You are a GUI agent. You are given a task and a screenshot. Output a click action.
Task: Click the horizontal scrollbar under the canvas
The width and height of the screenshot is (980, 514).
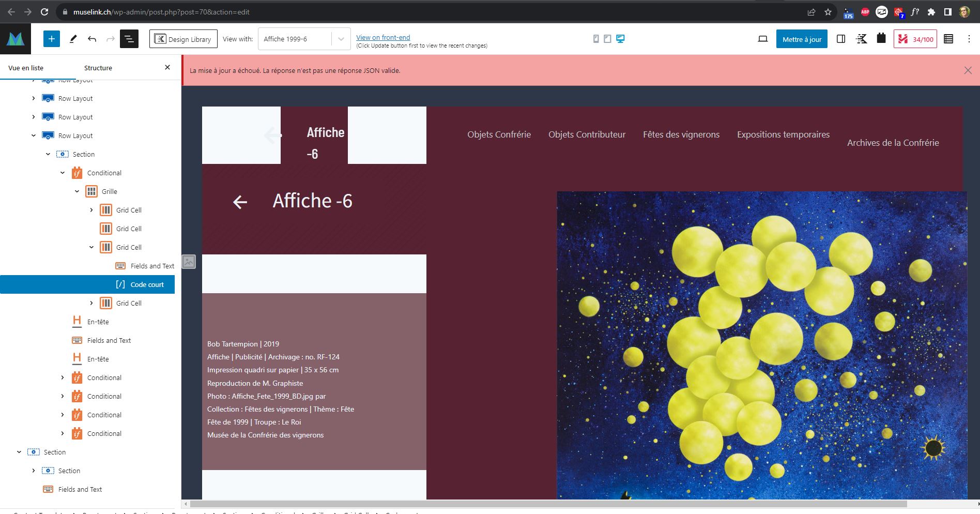(548, 504)
